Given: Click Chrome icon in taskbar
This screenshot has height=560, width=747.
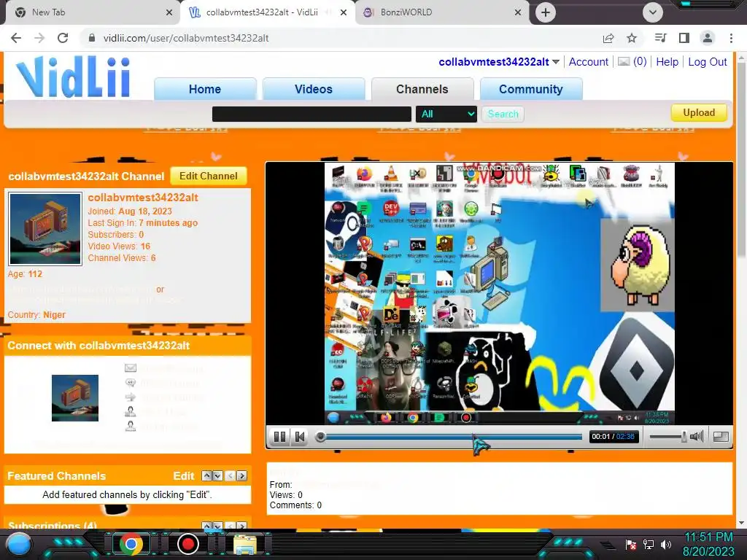Looking at the screenshot, I should coord(131,544).
